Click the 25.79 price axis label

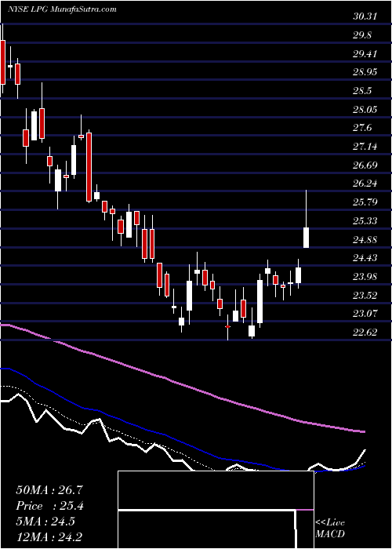pos(365,202)
